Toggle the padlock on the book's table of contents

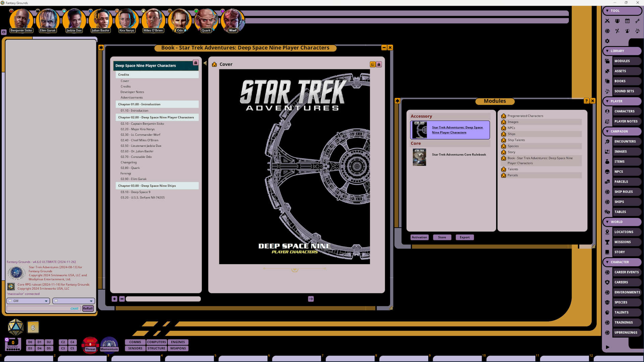[x=196, y=62]
